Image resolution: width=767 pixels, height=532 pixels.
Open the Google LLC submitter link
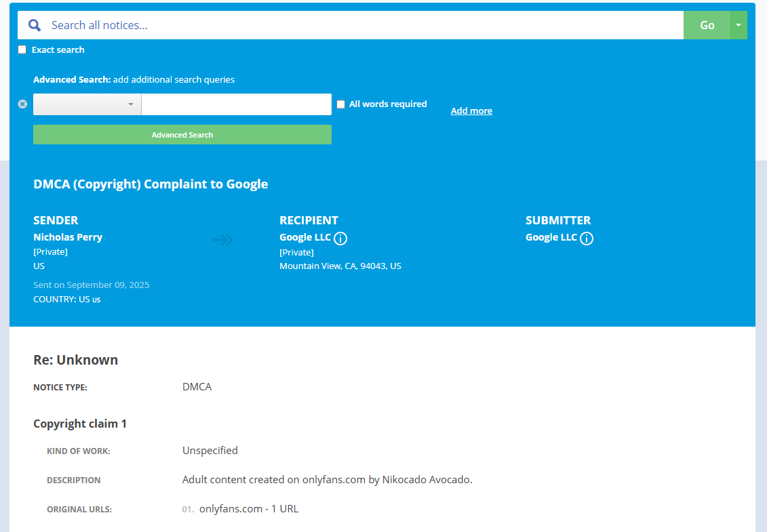click(551, 237)
